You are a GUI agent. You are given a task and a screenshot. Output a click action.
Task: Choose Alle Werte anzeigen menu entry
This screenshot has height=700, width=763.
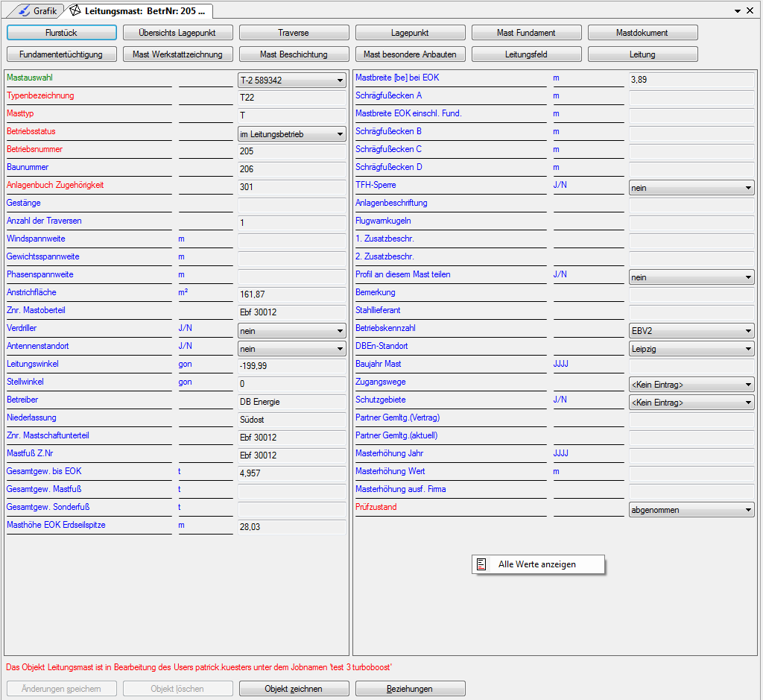[x=536, y=565]
